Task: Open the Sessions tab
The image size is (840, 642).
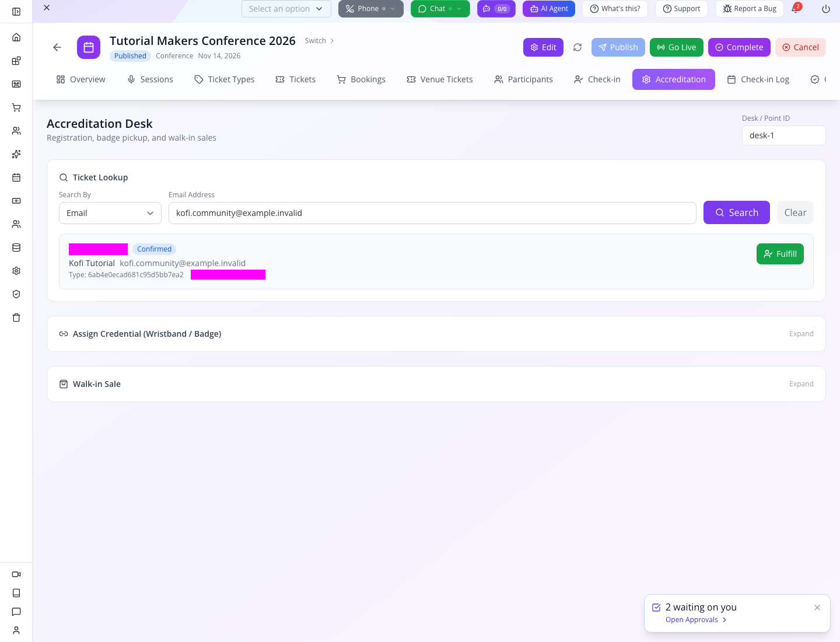Action: [x=150, y=79]
